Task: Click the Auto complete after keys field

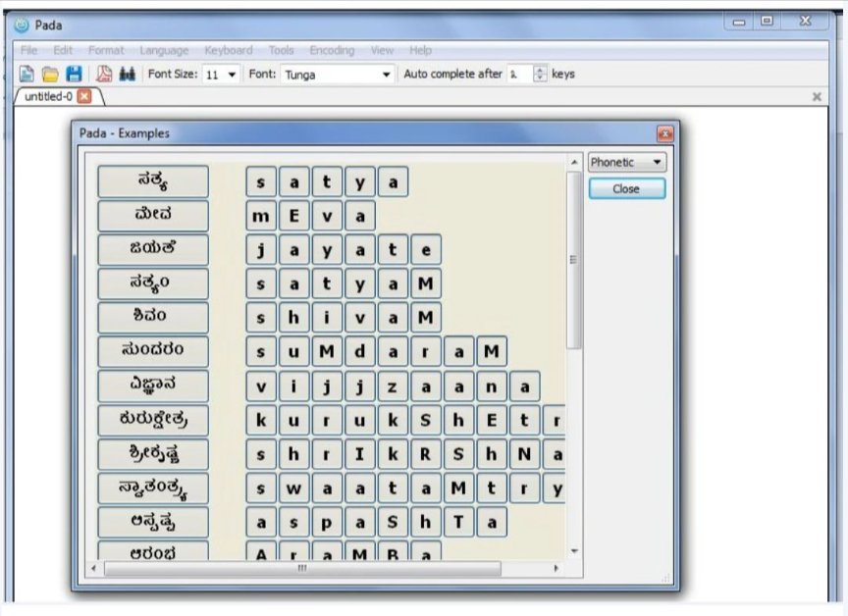Action: [x=521, y=74]
